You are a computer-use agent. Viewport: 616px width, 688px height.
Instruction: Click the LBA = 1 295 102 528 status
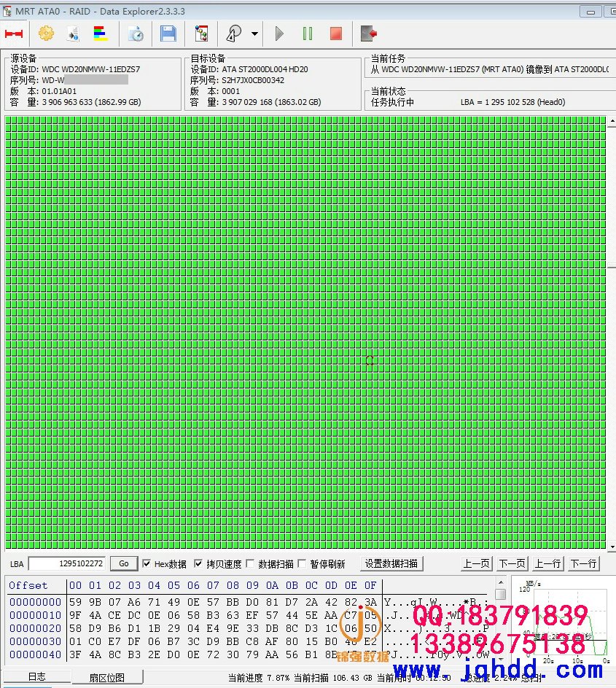click(512, 102)
